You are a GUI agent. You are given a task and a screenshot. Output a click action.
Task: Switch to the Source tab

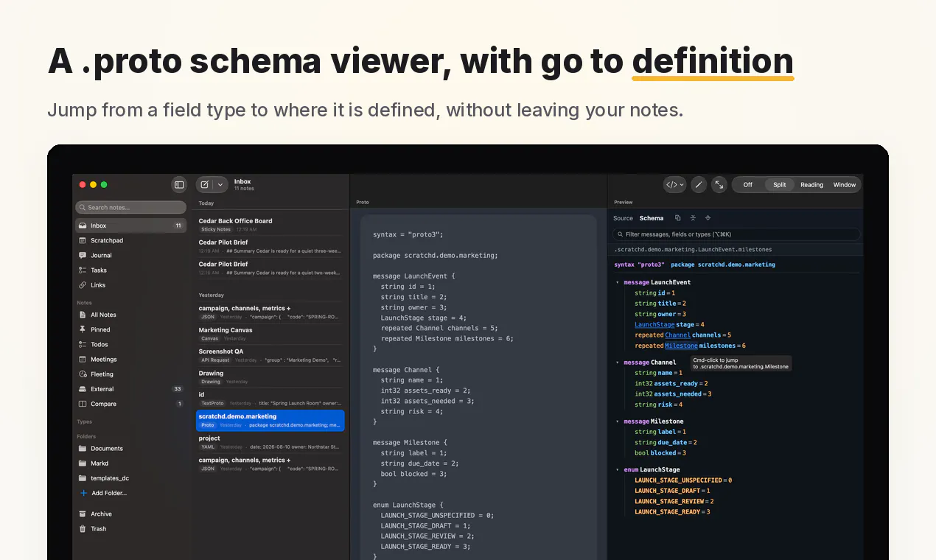tap(623, 218)
